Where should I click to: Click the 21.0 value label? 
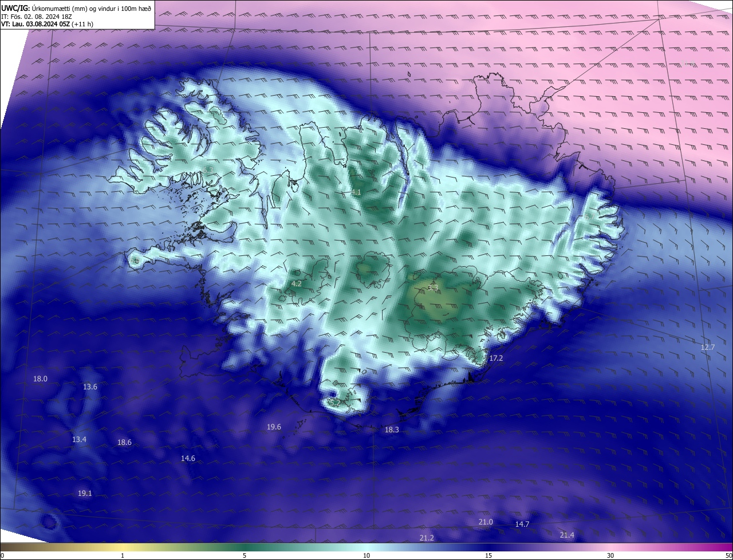[486, 522]
